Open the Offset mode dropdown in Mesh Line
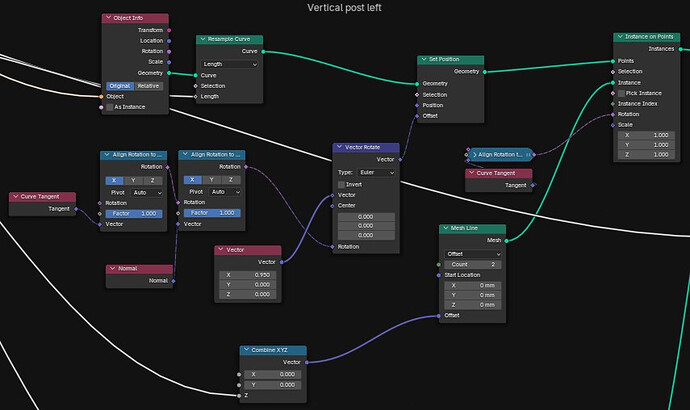This screenshot has height=410, width=690. 473,254
